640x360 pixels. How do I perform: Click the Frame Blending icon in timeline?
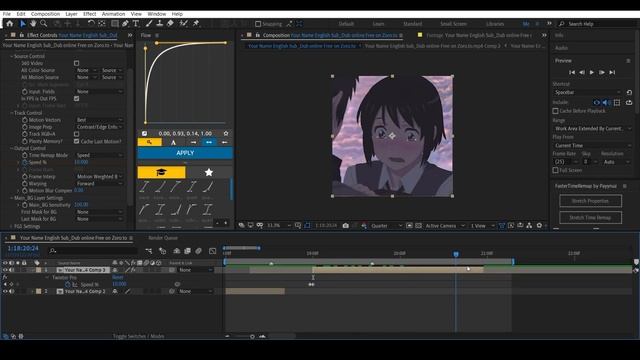pyautogui.click(x=187, y=251)
